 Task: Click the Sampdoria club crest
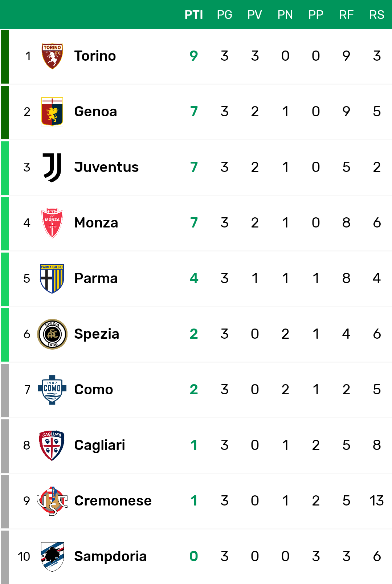[x=52, y=556]
